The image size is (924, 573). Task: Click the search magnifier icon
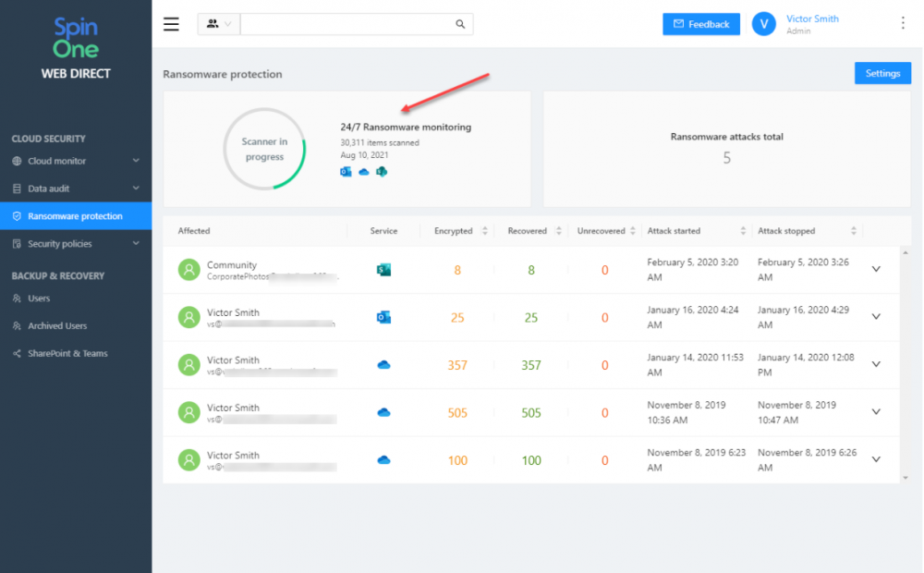coord(460,24)
